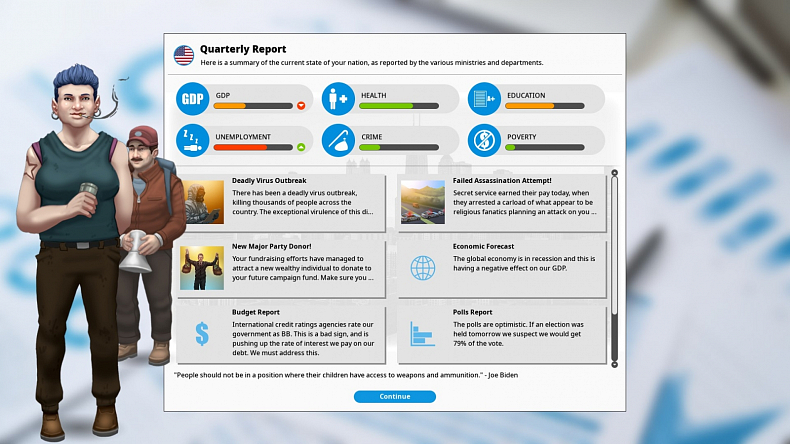Click the Education document icon
This screenshot has height=444, width=790.
(x=484, y=99)
